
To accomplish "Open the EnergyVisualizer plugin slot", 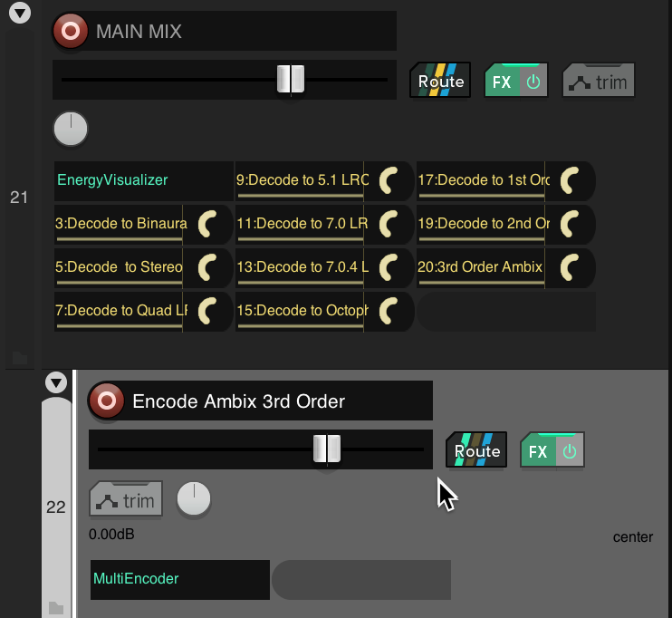I will pos(144,180).
